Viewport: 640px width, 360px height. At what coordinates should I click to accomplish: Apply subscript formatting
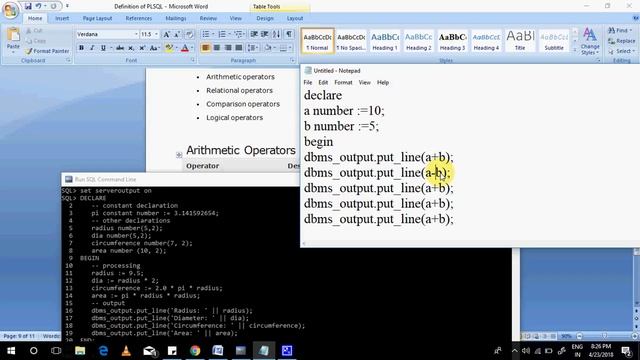click(x=131, y=48)
